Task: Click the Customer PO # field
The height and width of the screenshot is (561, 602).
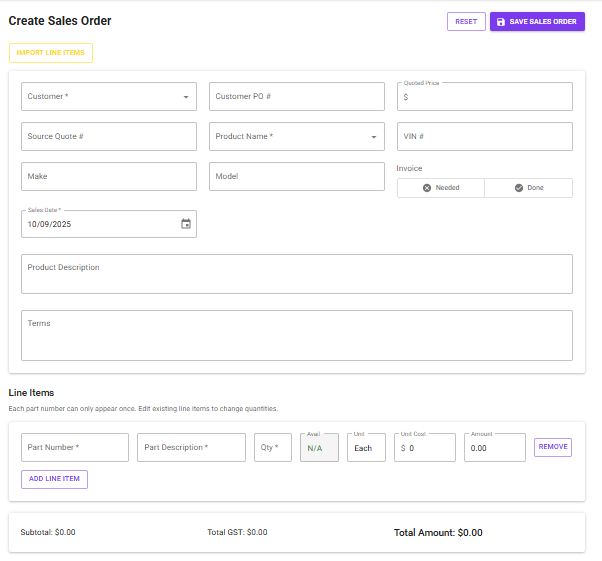Action: pos(296,97)
